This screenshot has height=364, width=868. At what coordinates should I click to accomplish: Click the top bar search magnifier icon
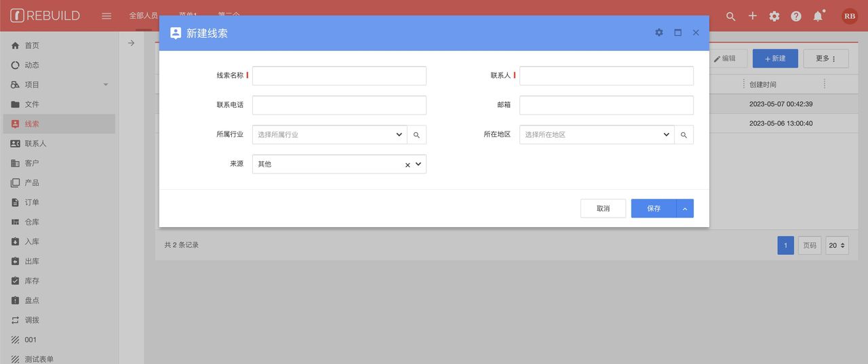[730, 16]
